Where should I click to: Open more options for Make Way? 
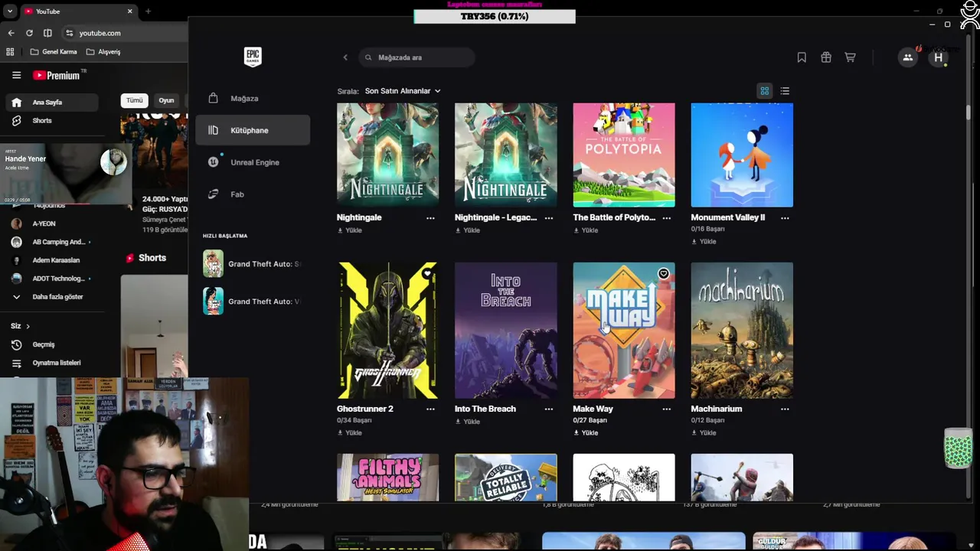tap(666, 409)
